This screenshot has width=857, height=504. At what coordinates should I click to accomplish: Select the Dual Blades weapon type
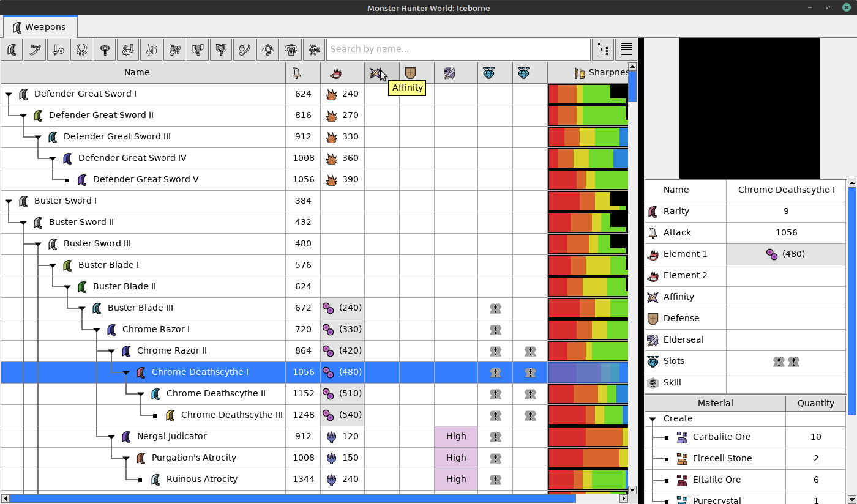(x=81, y=49)
